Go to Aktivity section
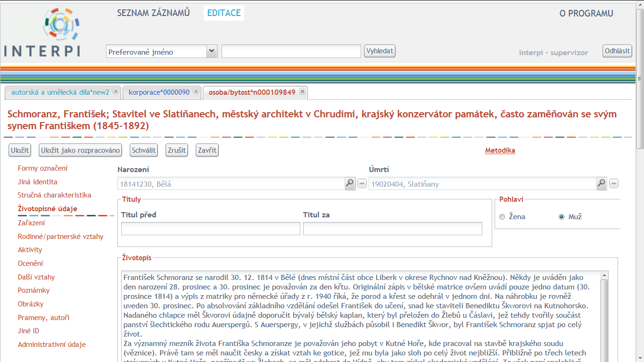This screenshot has height=362, width=644. point(30,250)
